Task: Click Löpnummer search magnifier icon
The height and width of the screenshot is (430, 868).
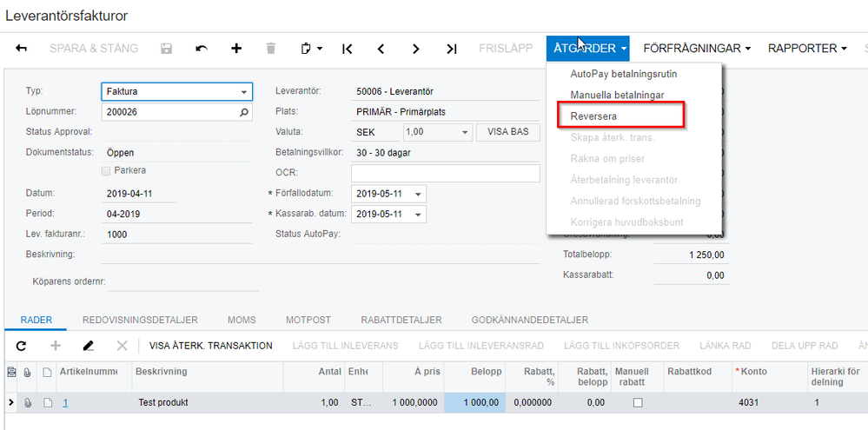Action: tap(244, 112)
